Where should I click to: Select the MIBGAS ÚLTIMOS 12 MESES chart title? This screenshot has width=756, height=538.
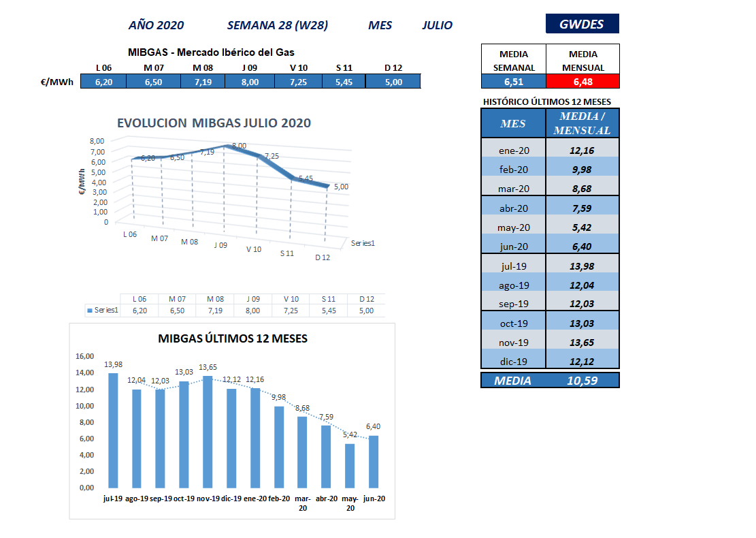(x=232, y=338)
